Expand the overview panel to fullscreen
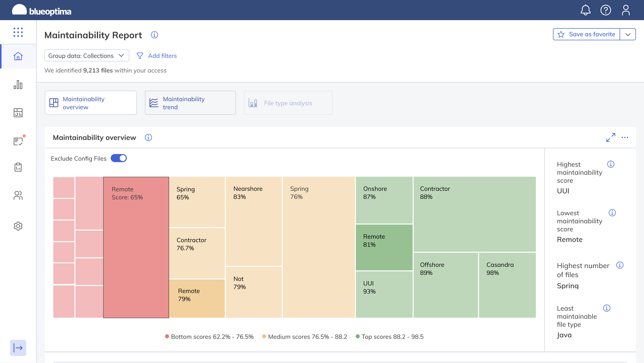Screen dimensions: 644x363 pyautogui.click(x=611, y=137)
